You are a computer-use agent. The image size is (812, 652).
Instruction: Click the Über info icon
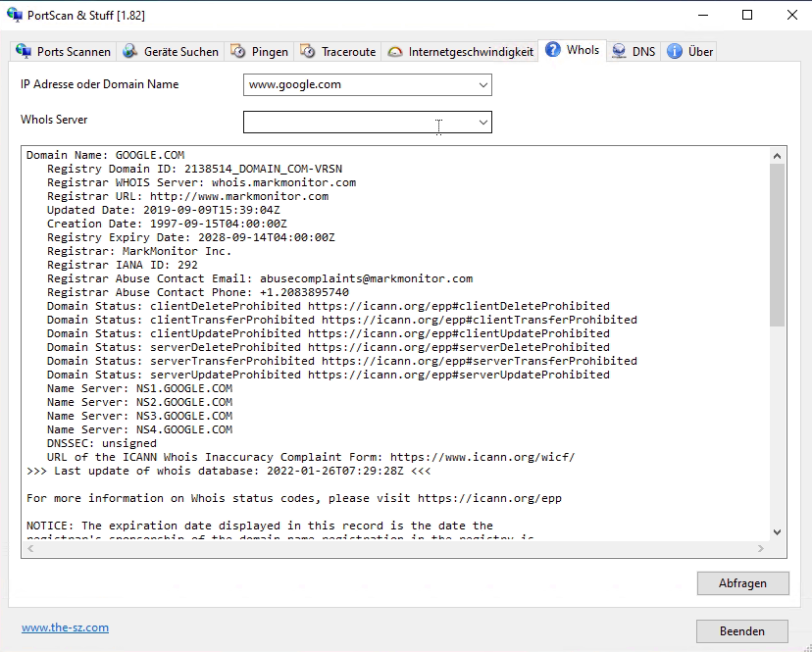pos(673,50)
